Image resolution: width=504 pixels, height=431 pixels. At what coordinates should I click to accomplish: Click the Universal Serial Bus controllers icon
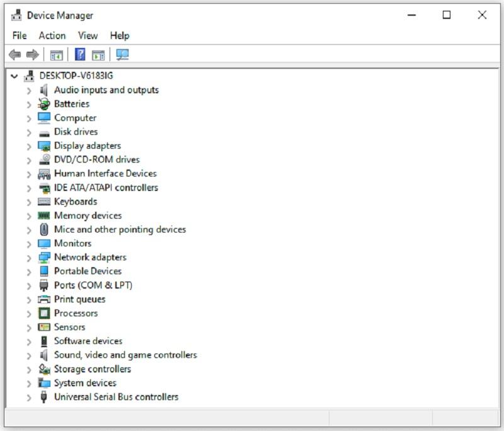coord(43,397)
